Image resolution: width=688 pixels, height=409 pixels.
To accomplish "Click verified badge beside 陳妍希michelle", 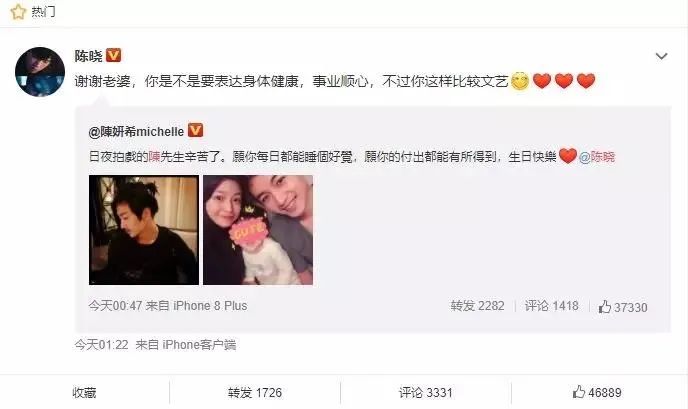I will pos(195,130).
